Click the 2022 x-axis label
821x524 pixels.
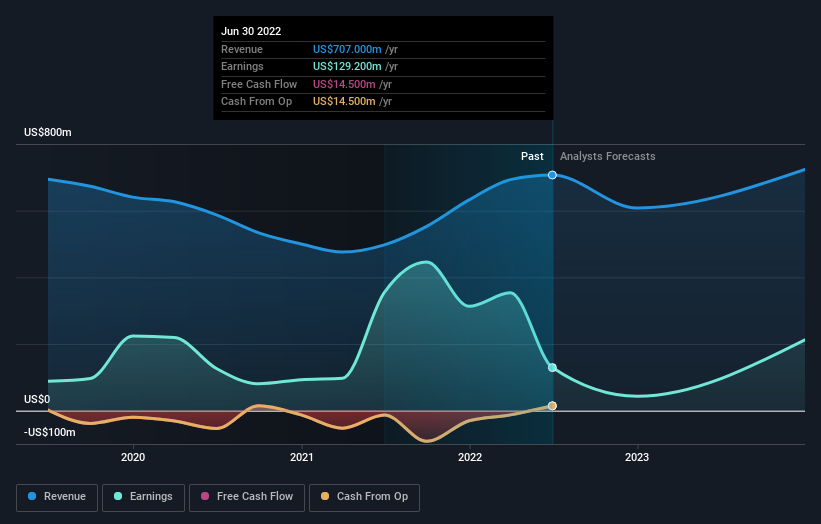point(470,457)
